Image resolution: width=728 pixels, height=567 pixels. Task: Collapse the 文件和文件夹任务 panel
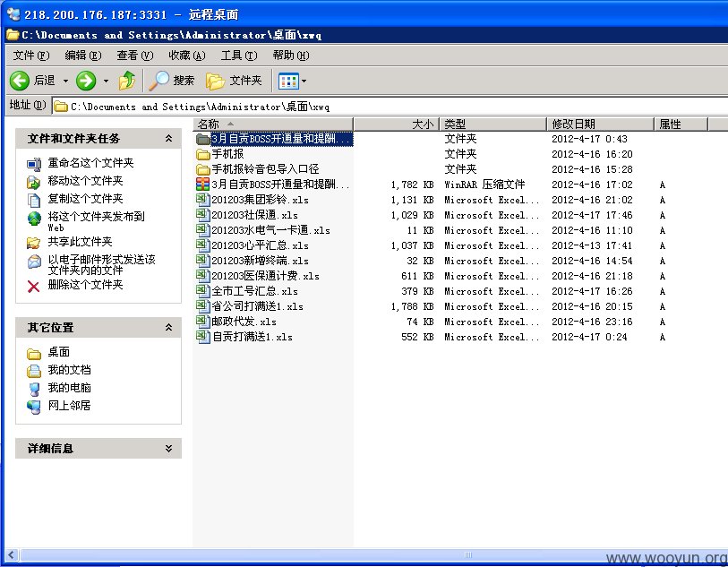pyautogui.click(x=168, y=138)
